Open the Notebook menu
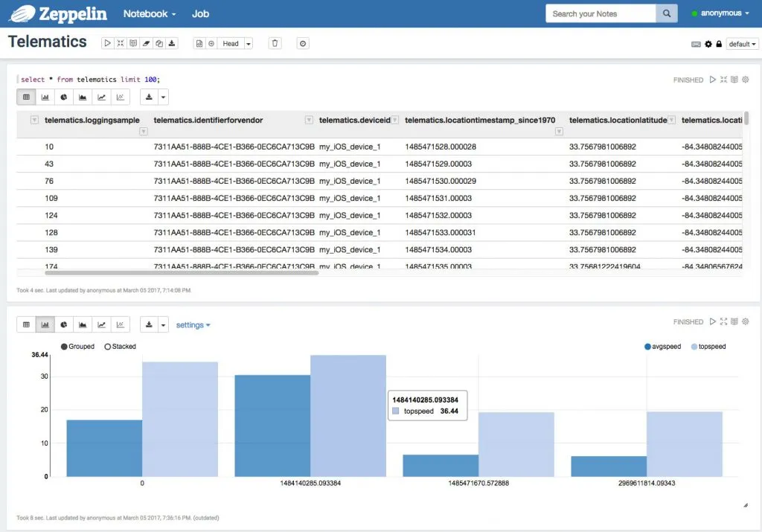This screenshot has height=532, width=762. 150,13
